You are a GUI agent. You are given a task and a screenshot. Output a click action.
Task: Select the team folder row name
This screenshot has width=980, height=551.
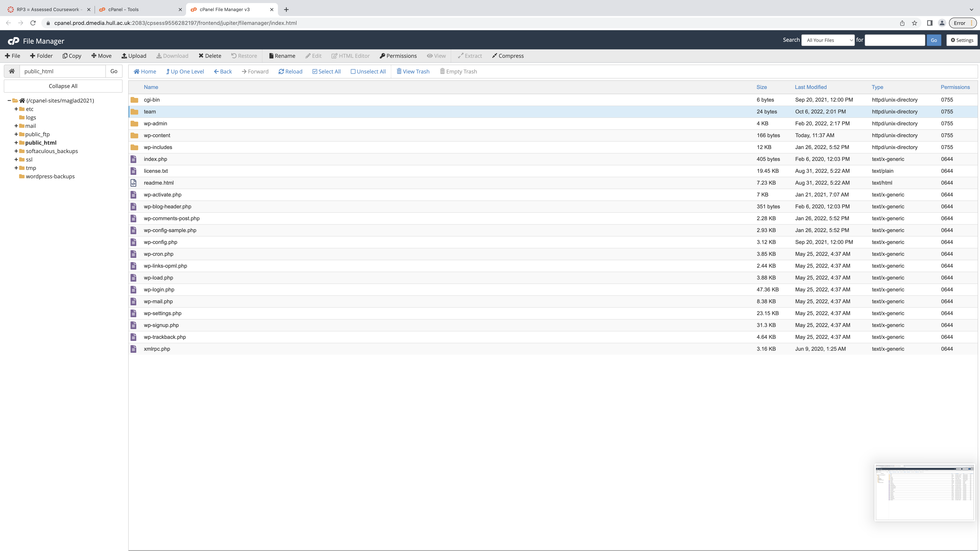coord(150,112)
